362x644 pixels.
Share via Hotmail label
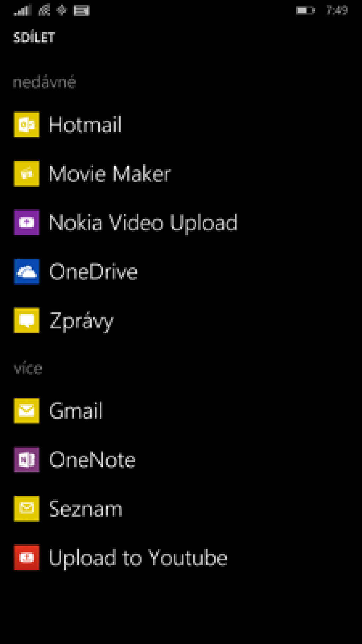click(85, 125)
